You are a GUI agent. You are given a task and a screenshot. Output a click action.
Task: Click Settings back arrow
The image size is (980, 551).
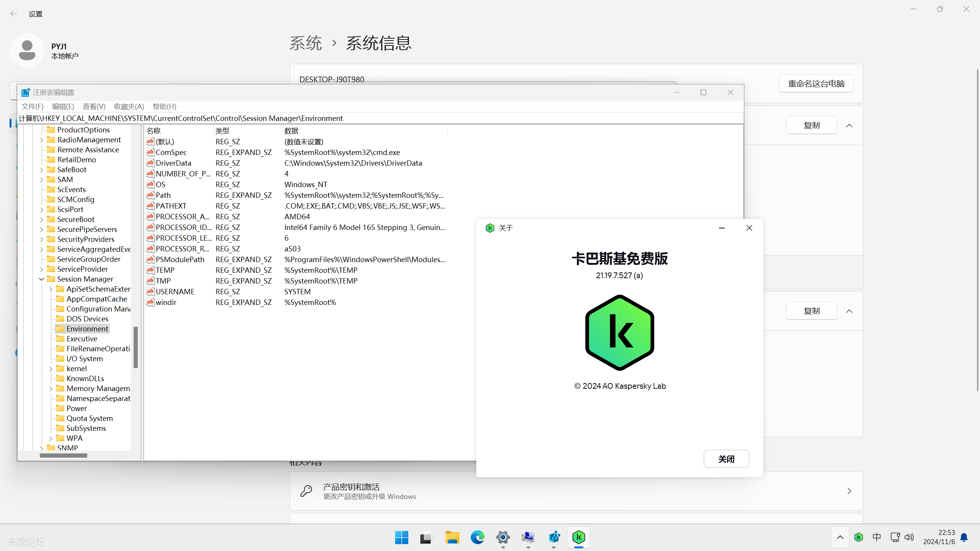14,14
